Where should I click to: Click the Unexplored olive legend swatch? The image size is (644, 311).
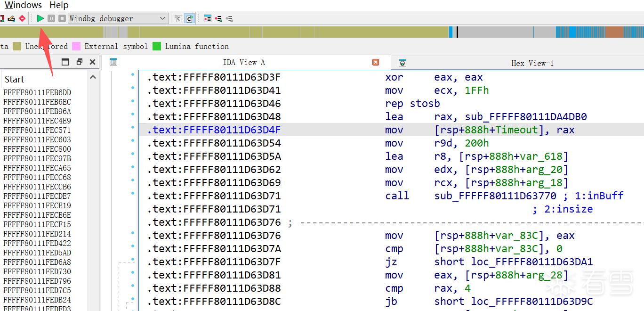[17, 46]
